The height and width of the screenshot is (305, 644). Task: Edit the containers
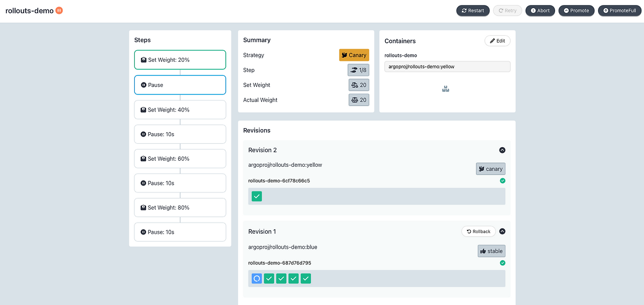[498, 41]
